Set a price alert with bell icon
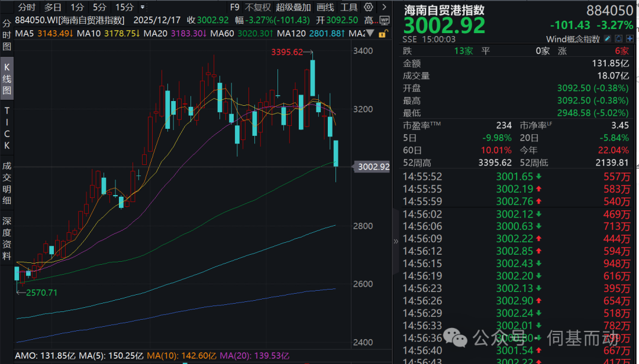 619,38
